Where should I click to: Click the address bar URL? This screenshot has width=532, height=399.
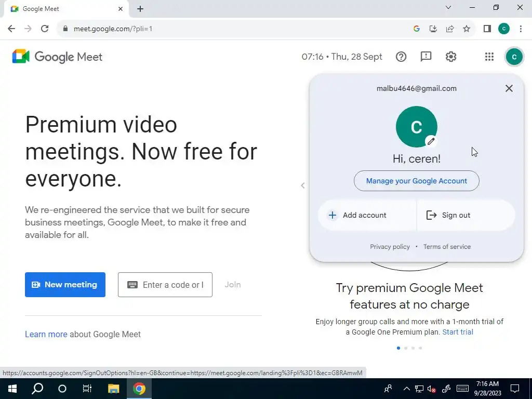tap(113, 29)
